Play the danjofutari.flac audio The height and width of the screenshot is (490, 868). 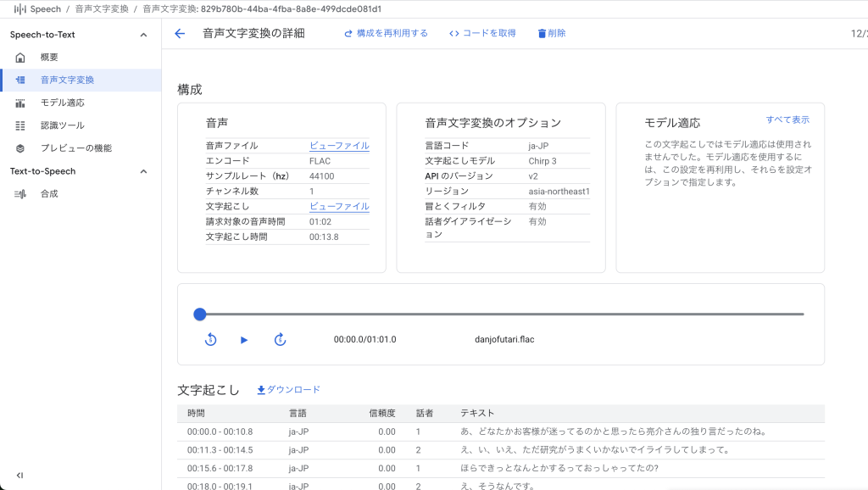244,340
